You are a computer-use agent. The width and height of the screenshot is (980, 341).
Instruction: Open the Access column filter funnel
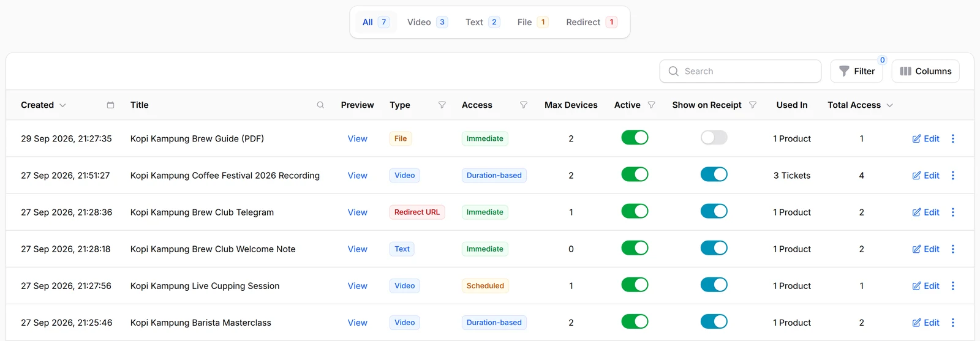click(x=524, y=105)
